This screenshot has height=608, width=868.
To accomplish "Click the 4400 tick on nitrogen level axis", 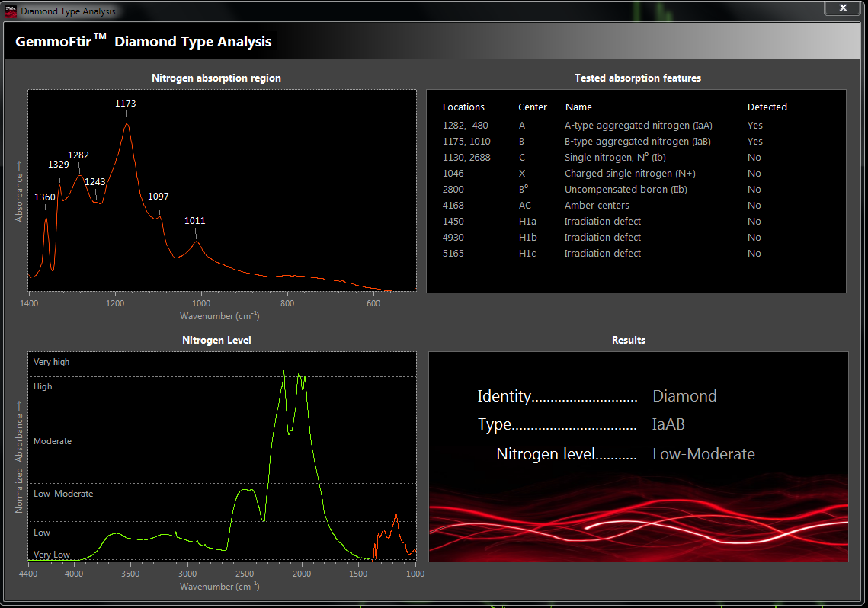I will (27, 574).
